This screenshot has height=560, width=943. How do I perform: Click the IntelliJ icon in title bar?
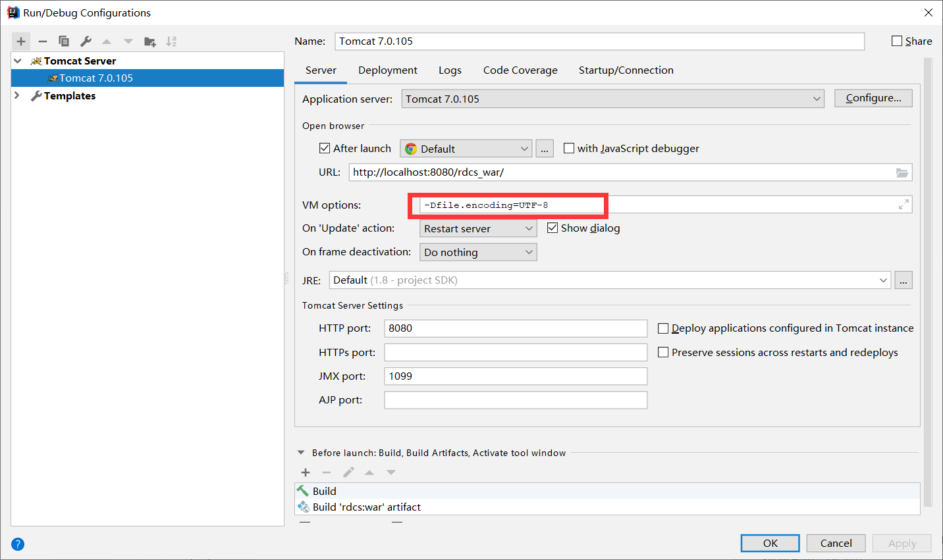point(13,13)
